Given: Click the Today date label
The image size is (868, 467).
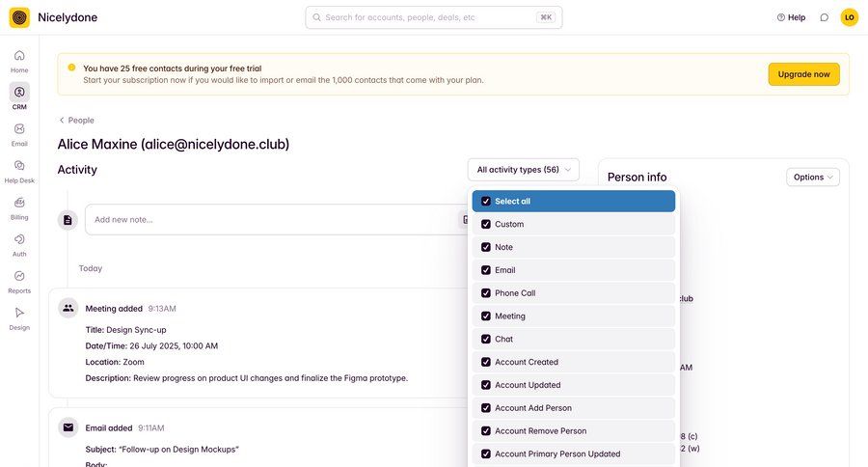Looking at the screenshot, I should pos(91,268).
